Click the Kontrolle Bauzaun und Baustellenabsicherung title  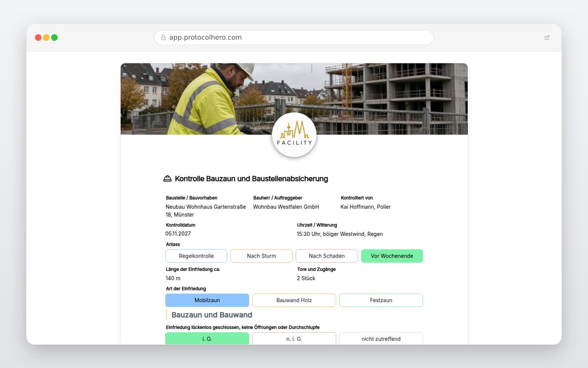coord(251,178)
